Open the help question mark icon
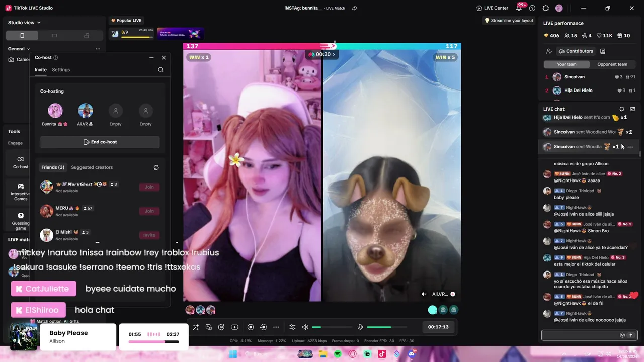Viewport: 644px width, 362px height. (x=532, y=8)
